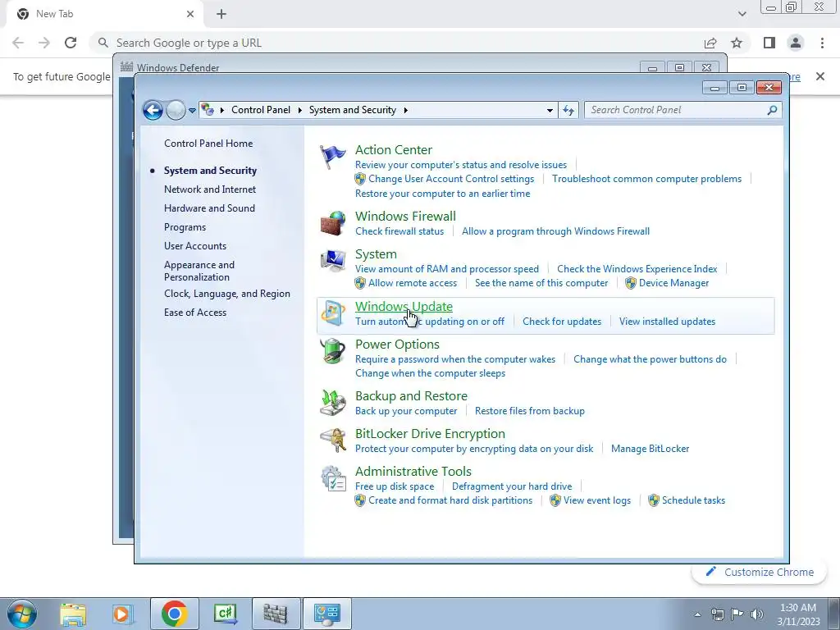840x630 pixels.
Task: Expand the address bar history dropdown
Action: coord(550,111)
